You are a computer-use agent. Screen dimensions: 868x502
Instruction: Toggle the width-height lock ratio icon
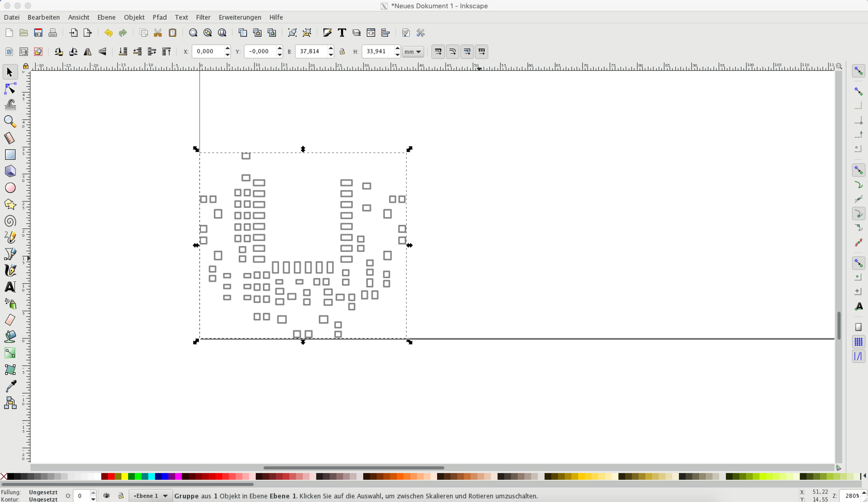click(342, 51)
